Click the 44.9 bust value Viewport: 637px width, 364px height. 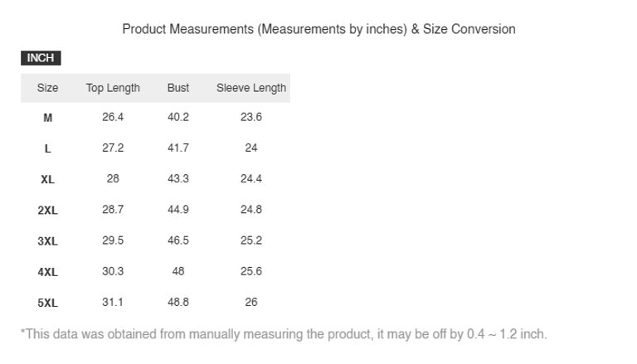(178, 210)
